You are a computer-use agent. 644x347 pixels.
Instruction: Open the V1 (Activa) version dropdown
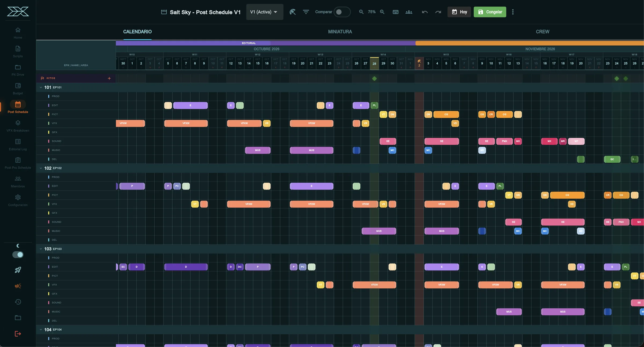(x=265, y=12)
